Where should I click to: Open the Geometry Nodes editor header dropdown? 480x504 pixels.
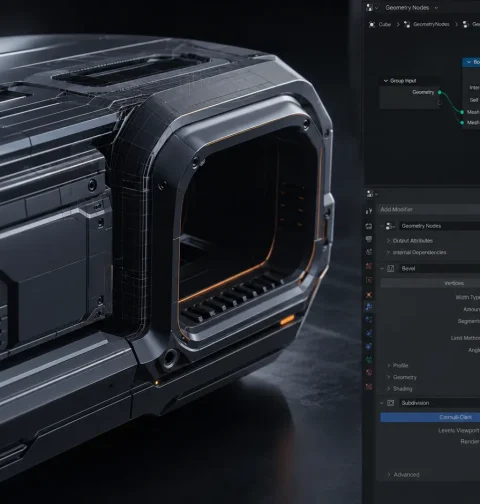(412, 8)
